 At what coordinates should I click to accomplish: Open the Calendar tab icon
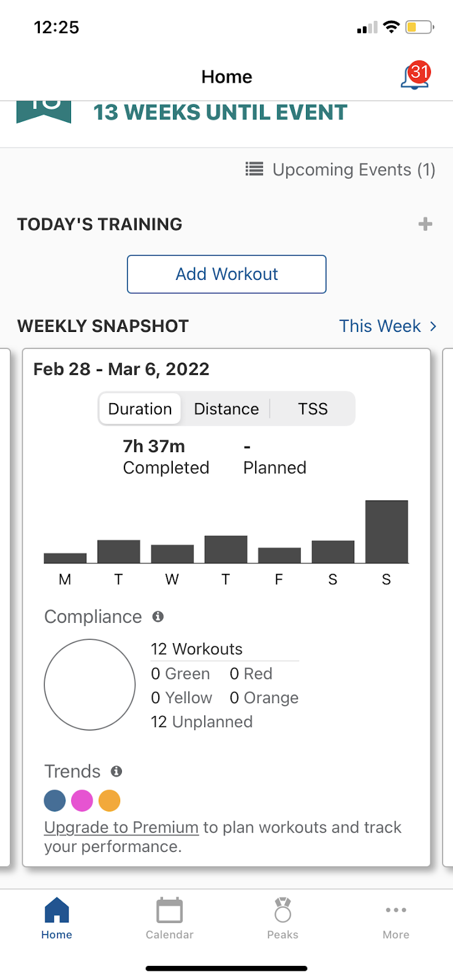(169, 910)
